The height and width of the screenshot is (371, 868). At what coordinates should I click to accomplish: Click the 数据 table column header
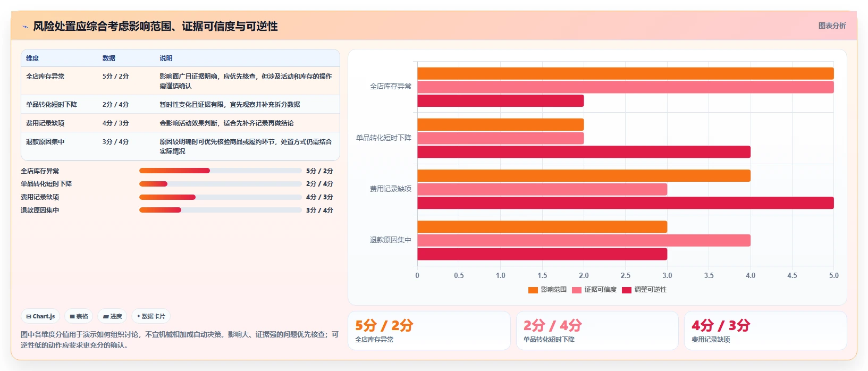pos(109,58)
